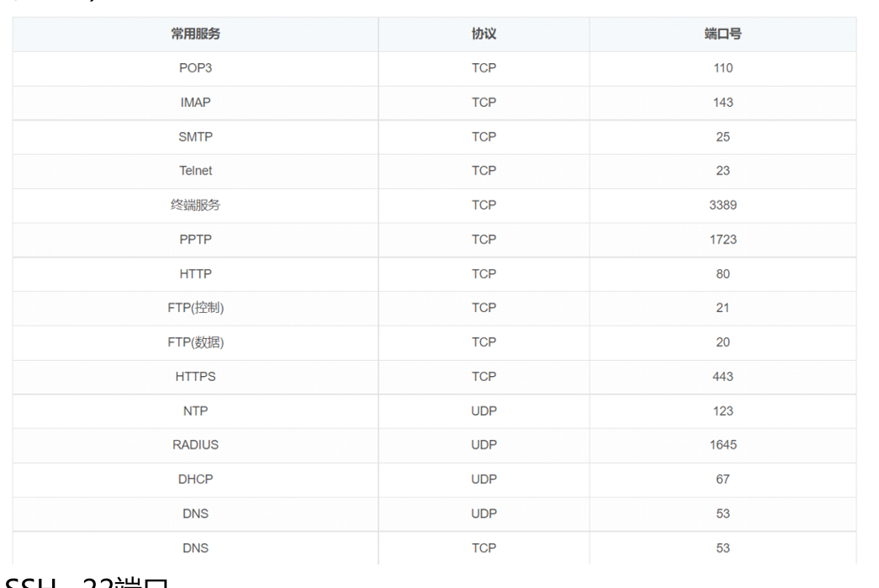
Task: Click UDP in the RADIUS row
Action: (484, 445)
